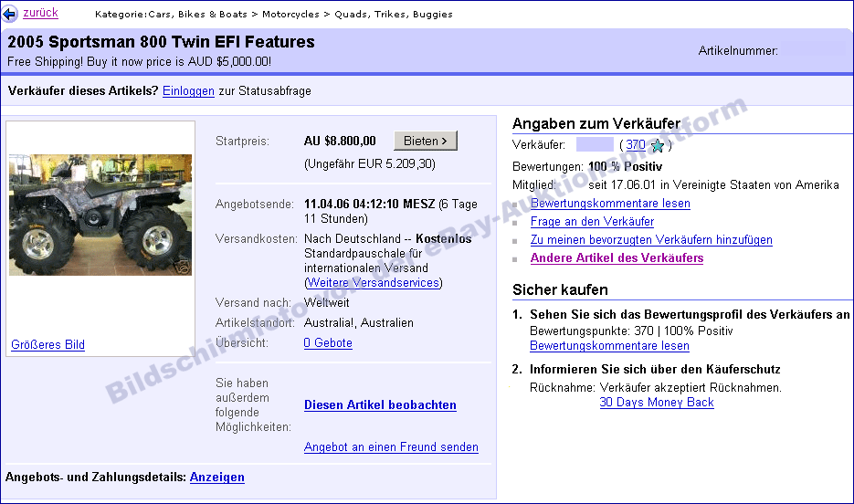Click 'Rücknahme: Verkäufer akzeptiert Rücknahmen.' text
The width and height of the screenshot is (854, 504).
(655, 387)
